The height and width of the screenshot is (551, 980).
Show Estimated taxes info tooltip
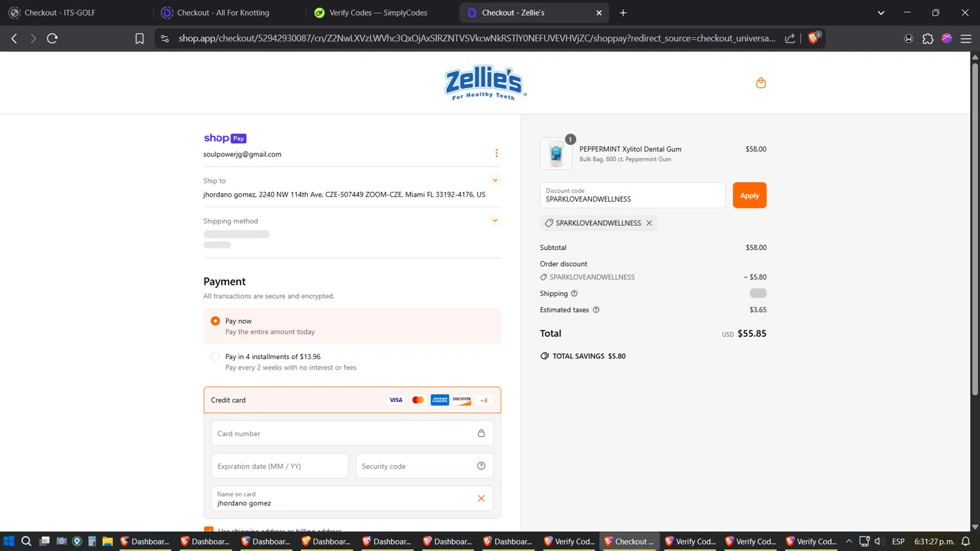596,310
